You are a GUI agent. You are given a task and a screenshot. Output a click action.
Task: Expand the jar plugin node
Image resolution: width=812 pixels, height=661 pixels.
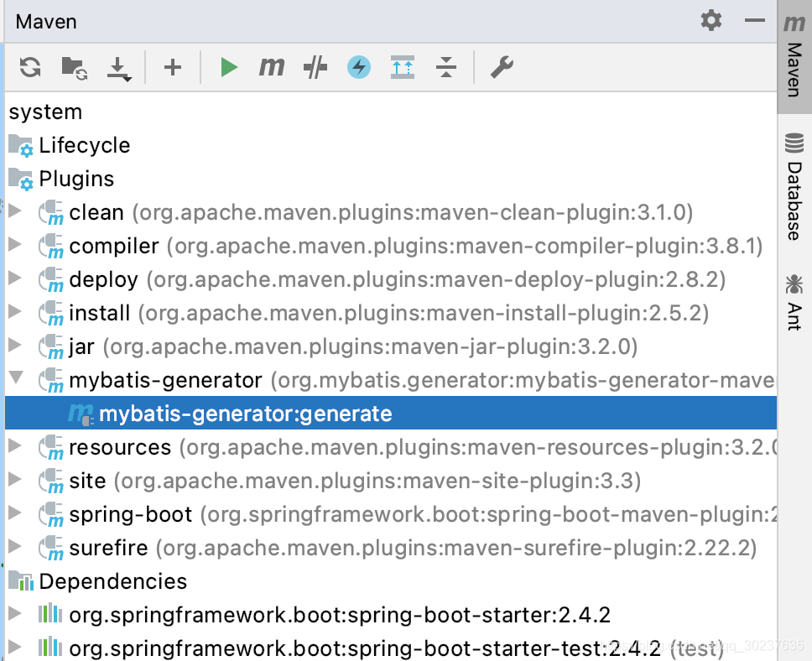[x=16, y=345]
